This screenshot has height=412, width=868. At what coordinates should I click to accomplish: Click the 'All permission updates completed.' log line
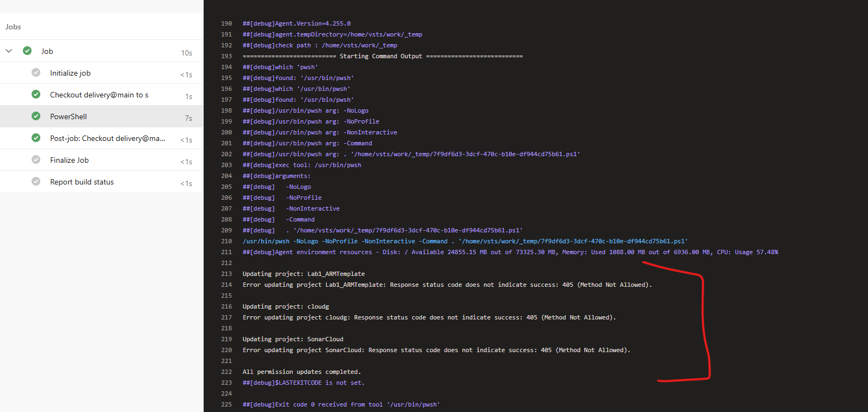pos(302,372)
